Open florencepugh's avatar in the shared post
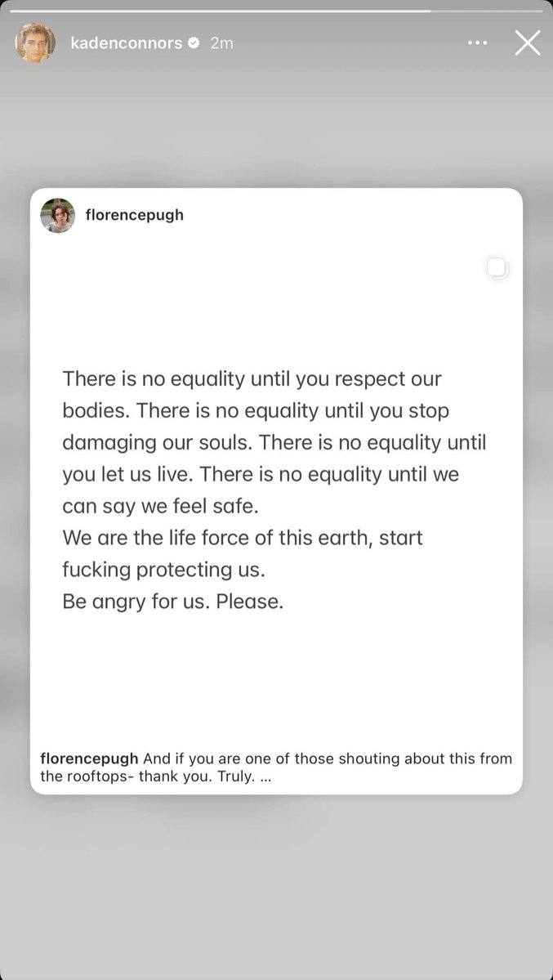Screen dimensions: 553x980 (x=57, y=216)
